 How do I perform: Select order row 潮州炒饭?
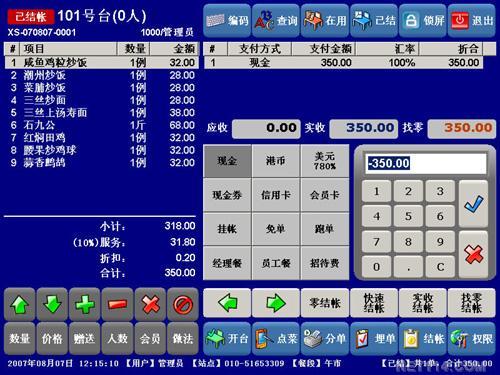click(102, 75)
